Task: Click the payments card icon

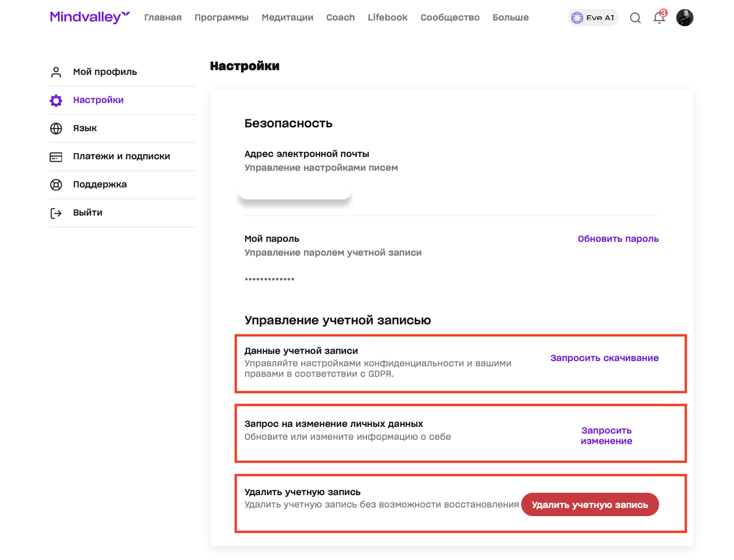Action: (x=56, y=156)
